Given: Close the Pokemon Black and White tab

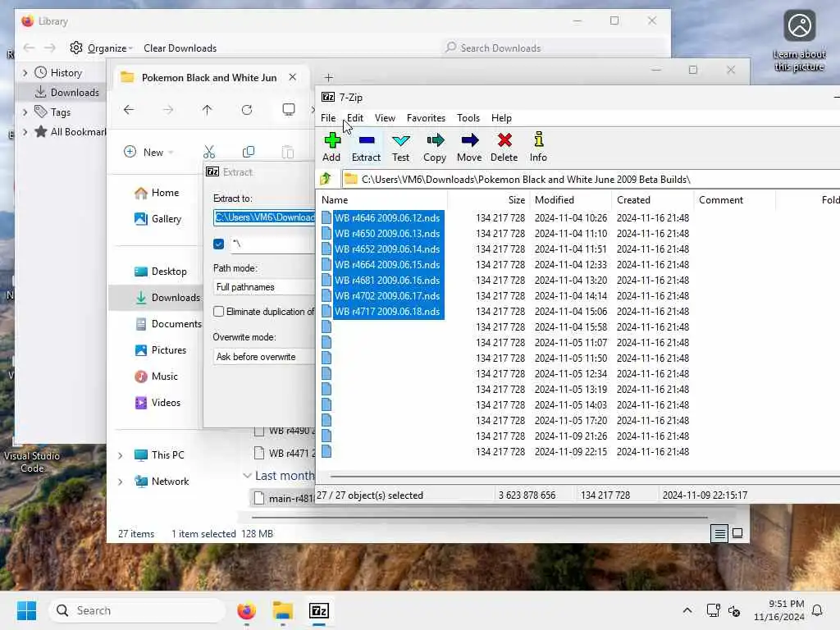Looking at the screenshot, I should 293,77.
